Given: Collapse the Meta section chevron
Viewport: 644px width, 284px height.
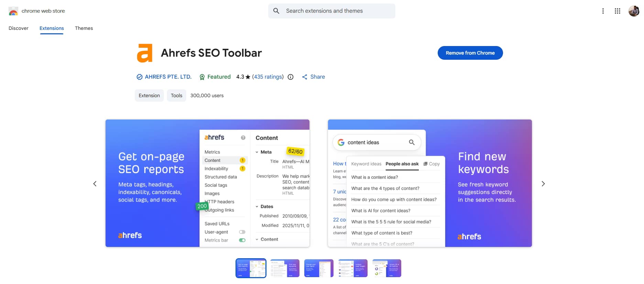Looking at the screenshot, I should (257, 152).
